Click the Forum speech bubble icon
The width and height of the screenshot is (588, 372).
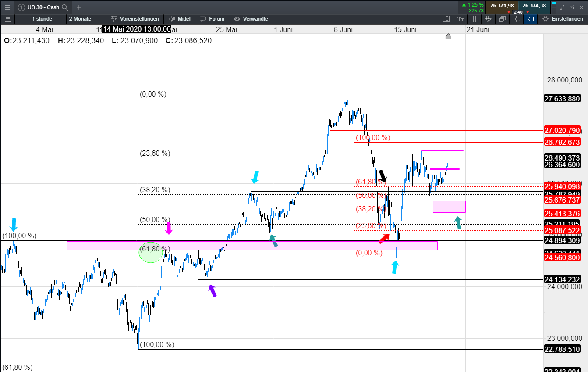coord(203,19)
